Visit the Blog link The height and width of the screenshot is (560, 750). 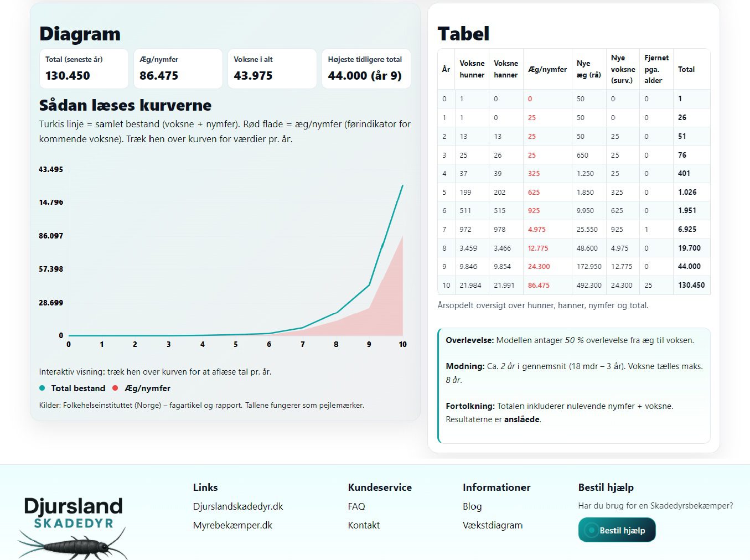(472, 506)
